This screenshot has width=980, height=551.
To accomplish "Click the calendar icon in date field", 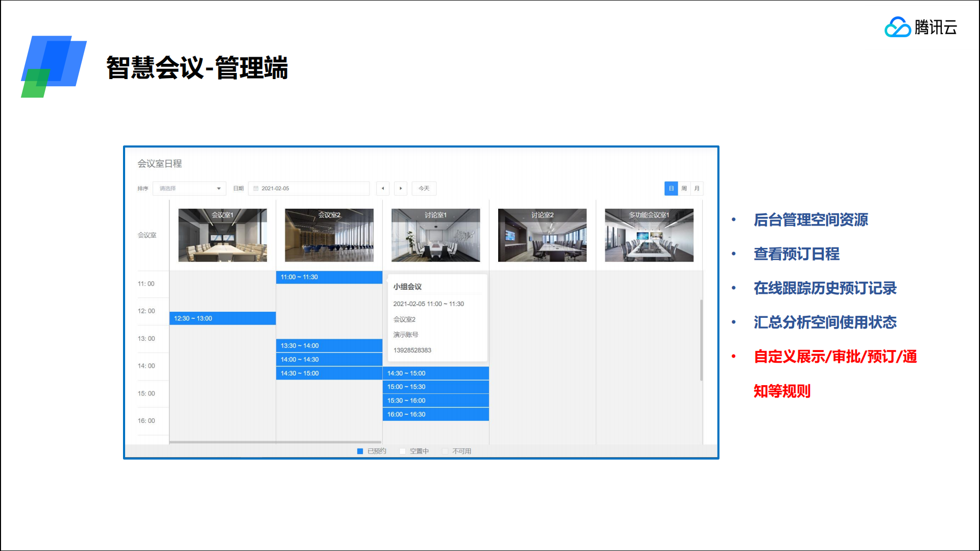I will [x=256, y=188].
